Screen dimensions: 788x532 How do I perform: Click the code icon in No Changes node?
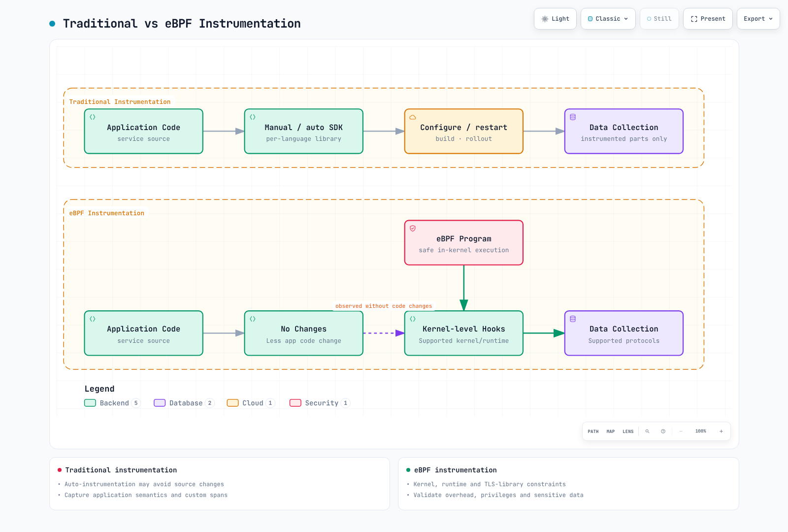coord(253,319)
